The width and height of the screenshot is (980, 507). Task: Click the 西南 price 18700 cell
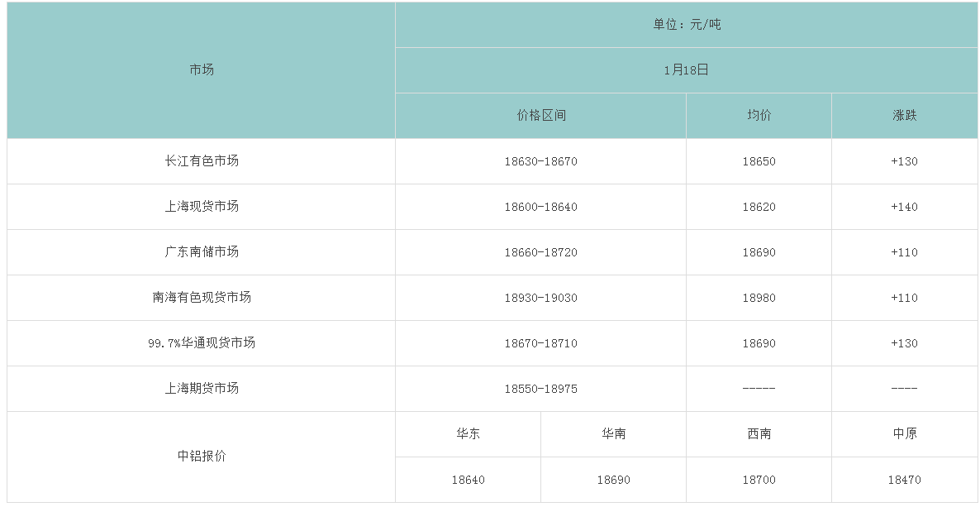(x=759, y=480)
